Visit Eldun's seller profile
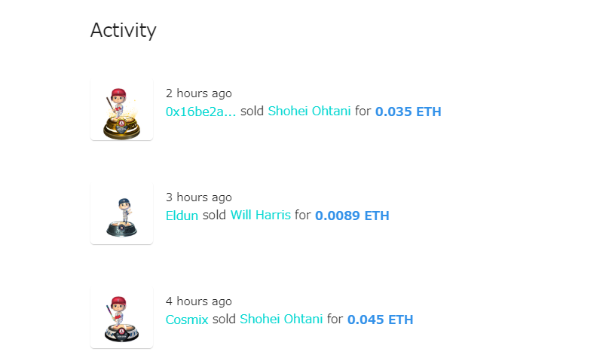 tap(182, 216)
